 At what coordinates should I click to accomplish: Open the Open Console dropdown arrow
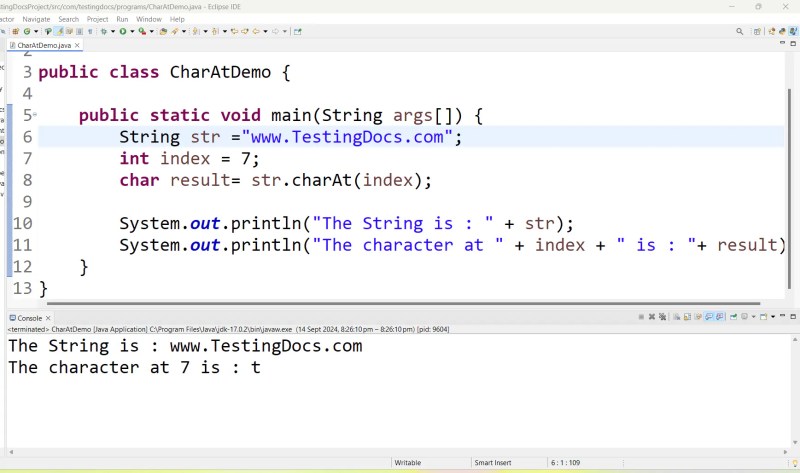tap(773, 317)
